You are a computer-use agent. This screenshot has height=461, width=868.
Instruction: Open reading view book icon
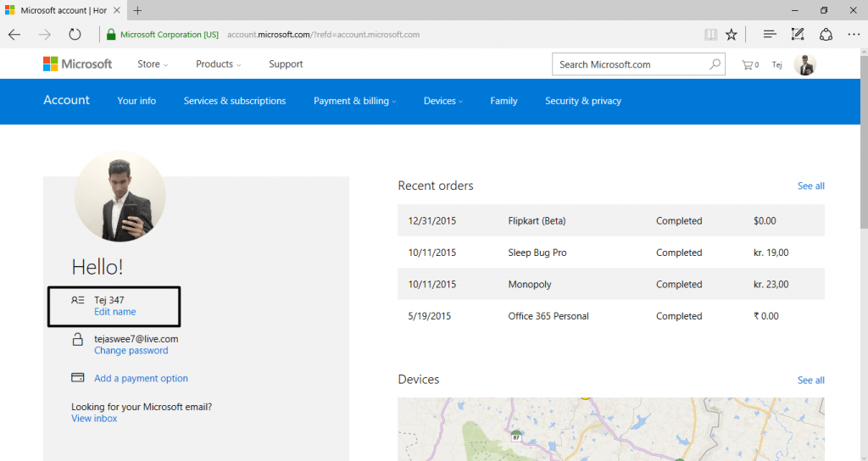[x=711, y=34]
